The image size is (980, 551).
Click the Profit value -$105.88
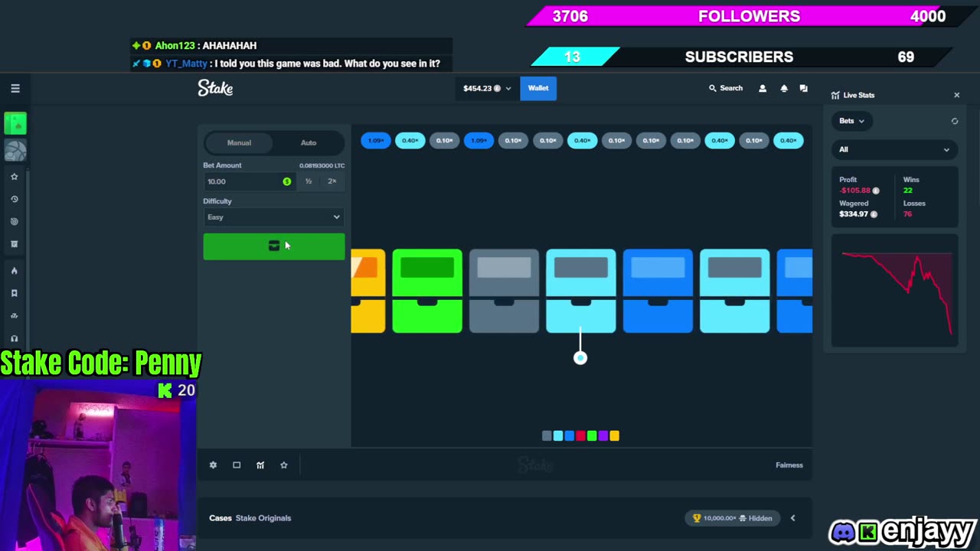coord(854,191)
